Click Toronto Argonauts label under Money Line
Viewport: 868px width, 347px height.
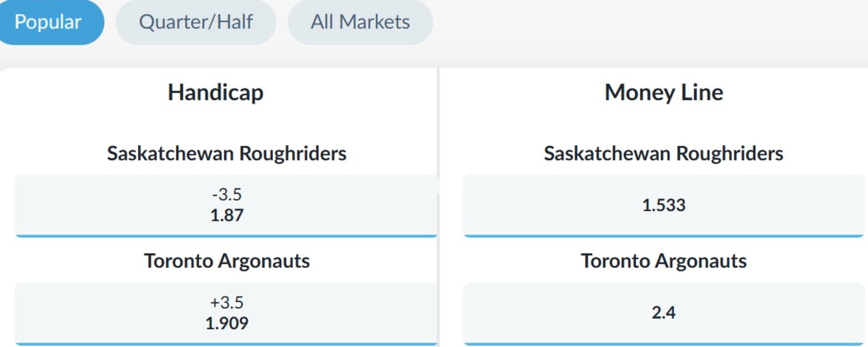point(664,261)
